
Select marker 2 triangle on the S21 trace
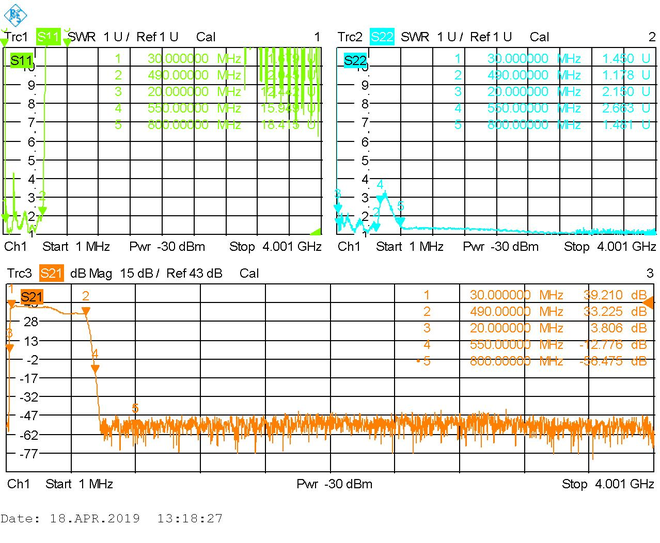click(x=86, y=311)
